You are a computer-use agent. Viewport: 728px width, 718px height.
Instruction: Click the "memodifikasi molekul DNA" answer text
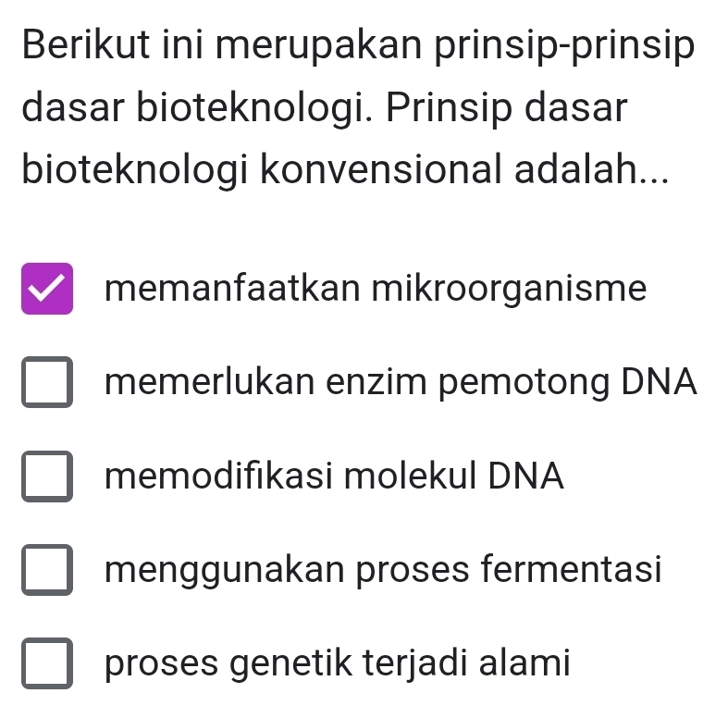click(x=334, y=476)
